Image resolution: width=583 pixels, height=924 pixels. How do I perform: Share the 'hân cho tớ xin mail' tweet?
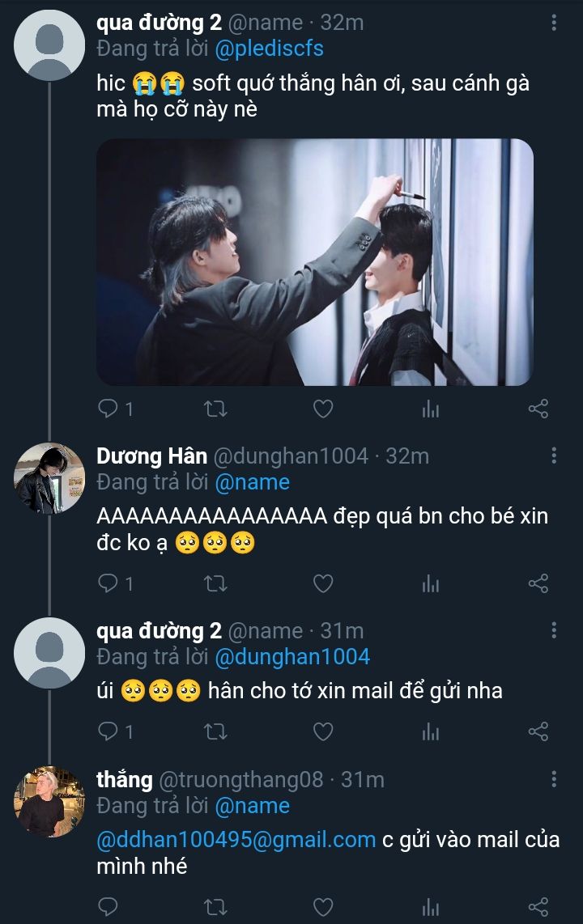pyautogui.click(x=538, y=732)
